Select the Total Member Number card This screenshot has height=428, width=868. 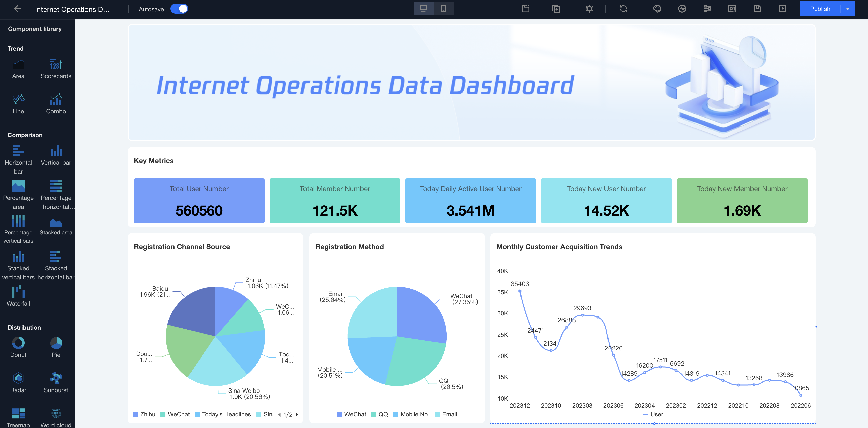point(335,200)
